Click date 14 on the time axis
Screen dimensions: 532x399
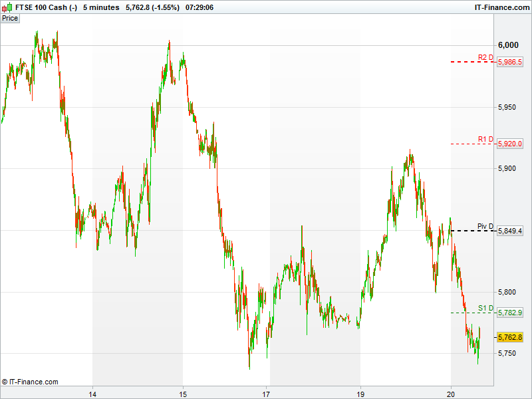(x=92, y=393)
